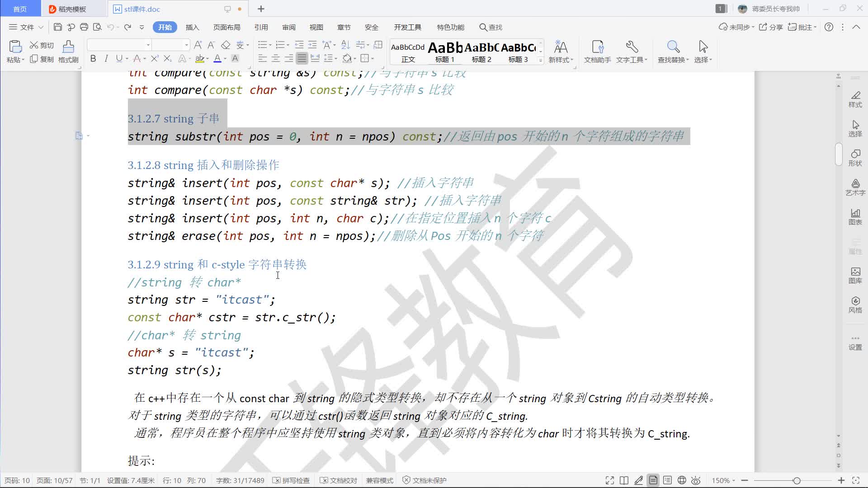This screenshot has width=868, height=488.
Task: Toggle Underline formatting
Action: pyautogui.click(x=119, y=58)
